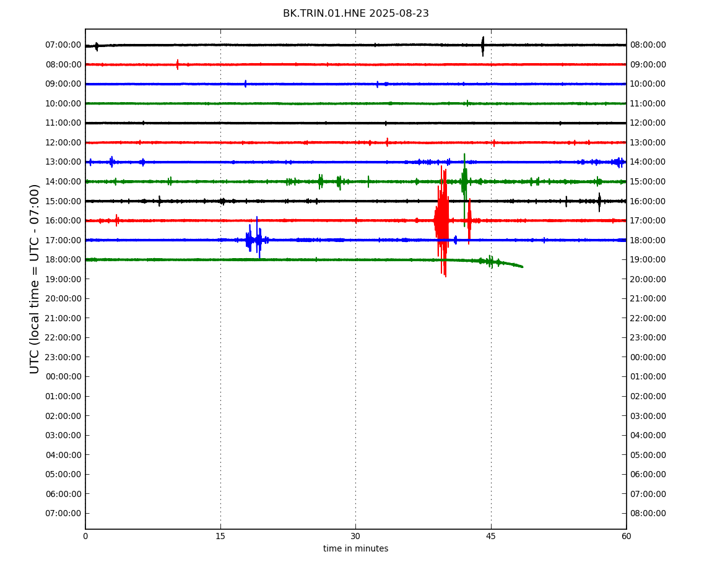712x588 pixels.
Task: Click the plot title BK.TRIN.01.HNE 2025-08-23
Action: [x=355, y=14]
